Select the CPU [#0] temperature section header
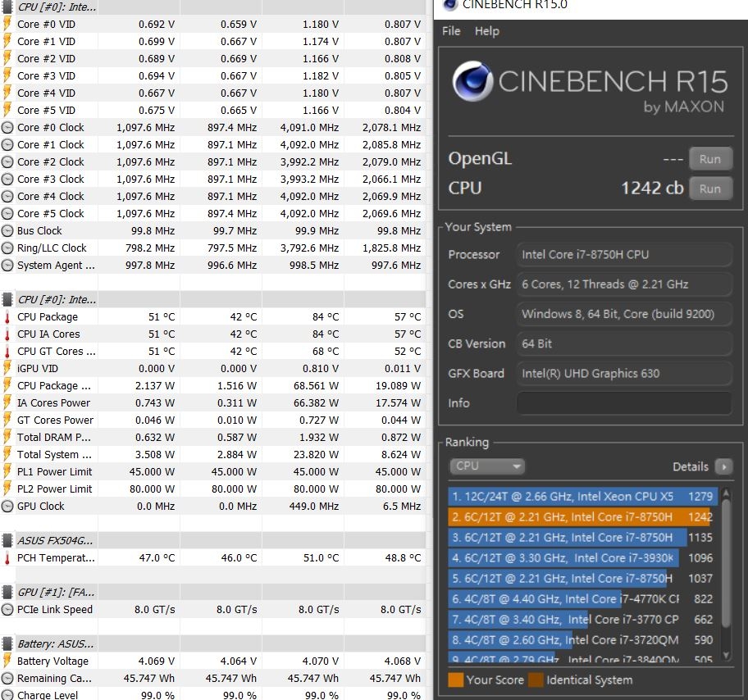The image size is (748, 700). [x=57, y=299]
